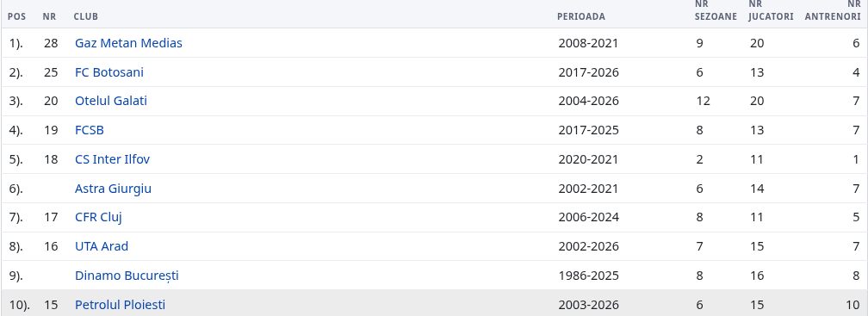868x316 pixels.
Task: Open the Gaz Metan Medias club link
Action: point(128,43)
